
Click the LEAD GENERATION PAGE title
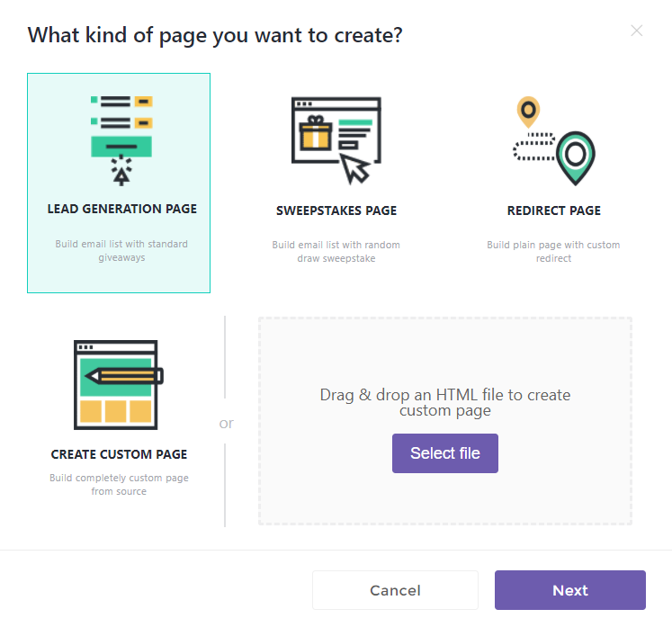121,209
